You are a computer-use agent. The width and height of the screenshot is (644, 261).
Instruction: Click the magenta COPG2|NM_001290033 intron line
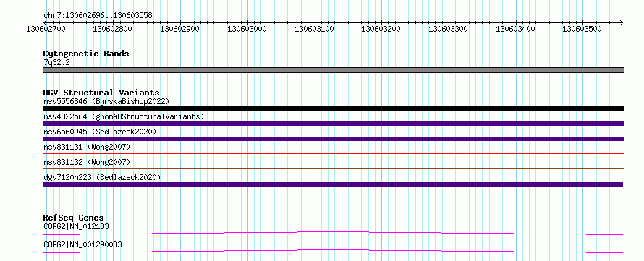point(333,251)
